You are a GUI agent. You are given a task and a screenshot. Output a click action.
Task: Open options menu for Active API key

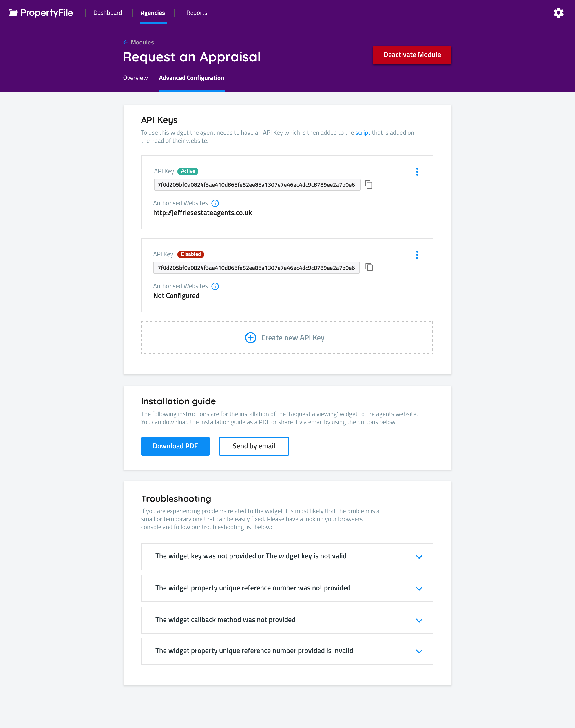[417, 172]
